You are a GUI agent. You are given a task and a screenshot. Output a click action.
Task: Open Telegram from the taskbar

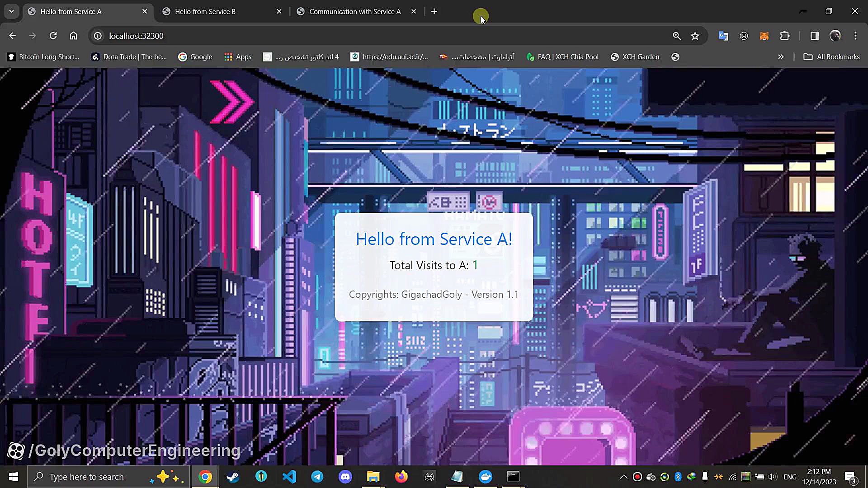tap(317, 477)
